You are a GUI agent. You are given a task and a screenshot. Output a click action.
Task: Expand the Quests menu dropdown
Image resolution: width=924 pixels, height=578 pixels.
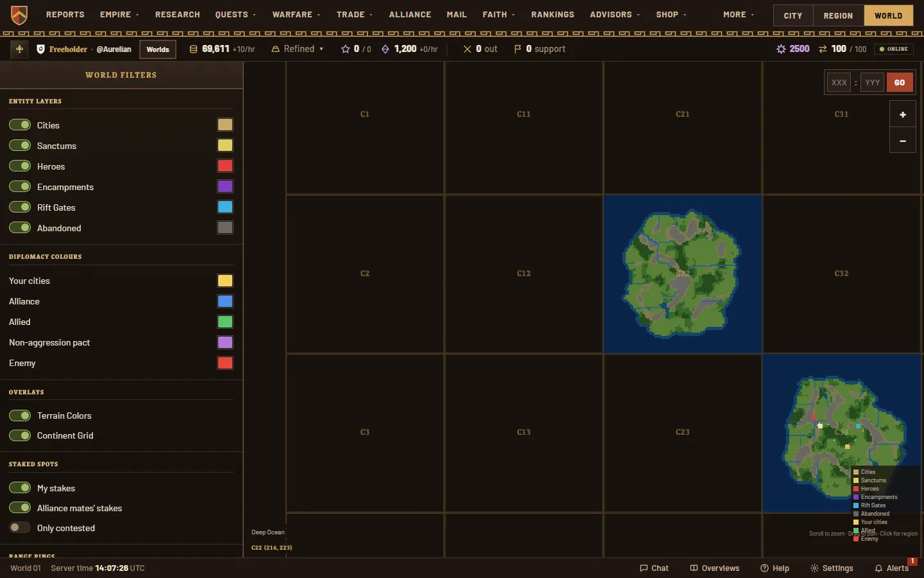(235, 14)
